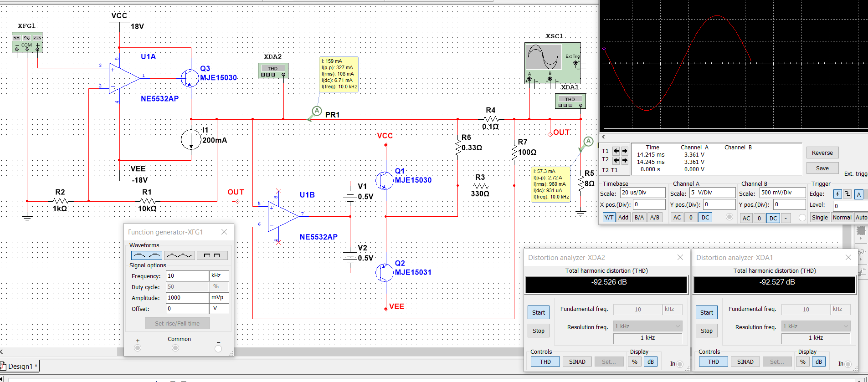Click the Channel A Scale 5 V/Div field
Screen dimensions: 868x382
(x=712, y=193)
